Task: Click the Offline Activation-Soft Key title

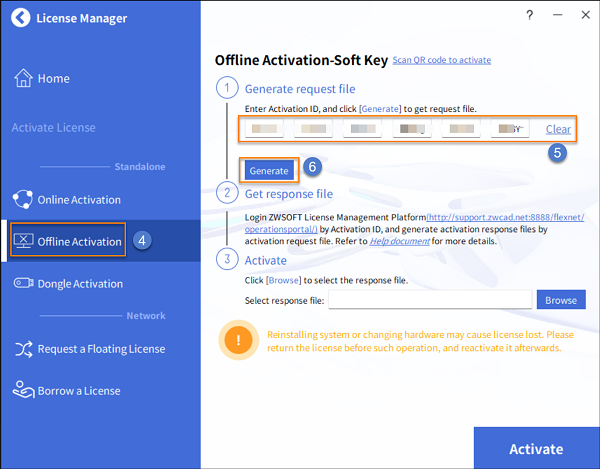Action: pos(301,60)
